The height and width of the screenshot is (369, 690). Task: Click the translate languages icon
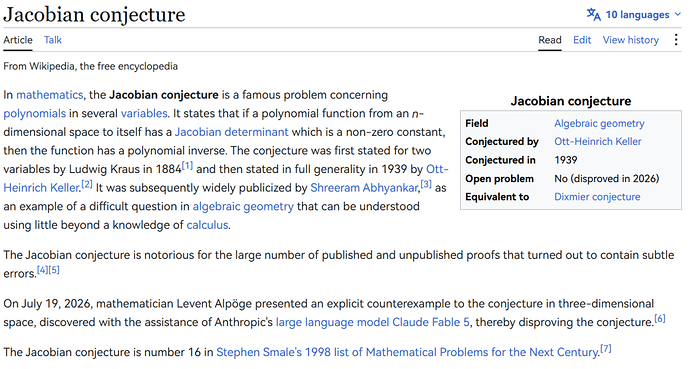(x=594, y=15)
